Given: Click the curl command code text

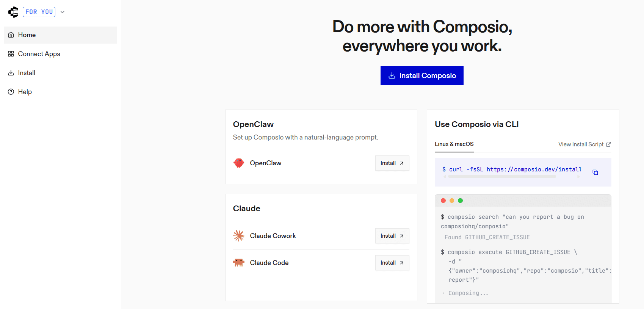Looking at the screenshot, I should point(512,169).
